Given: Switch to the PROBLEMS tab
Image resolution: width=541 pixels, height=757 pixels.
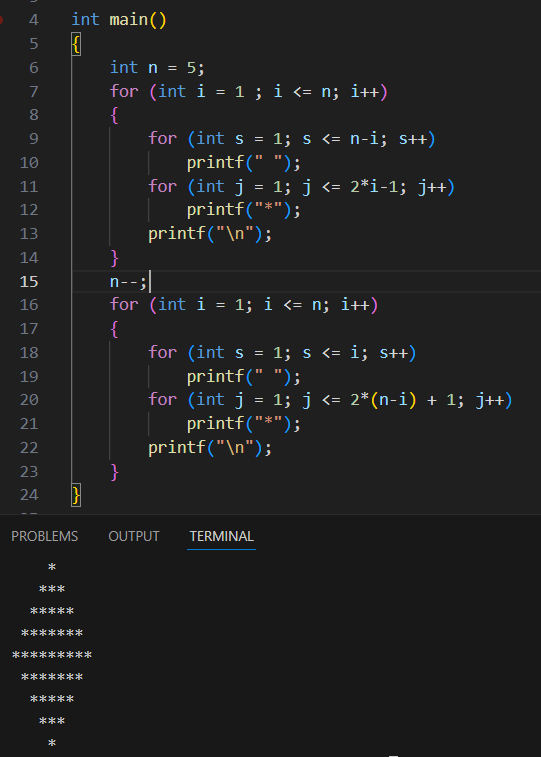Looking at the screenshot, I should [x=44, y=536].
